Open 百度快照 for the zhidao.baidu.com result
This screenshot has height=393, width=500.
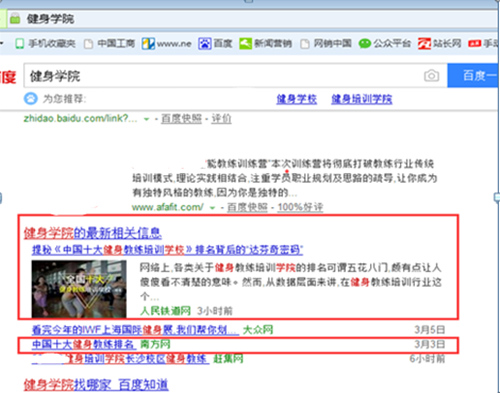pyautogui.click(x=181, y=118)
